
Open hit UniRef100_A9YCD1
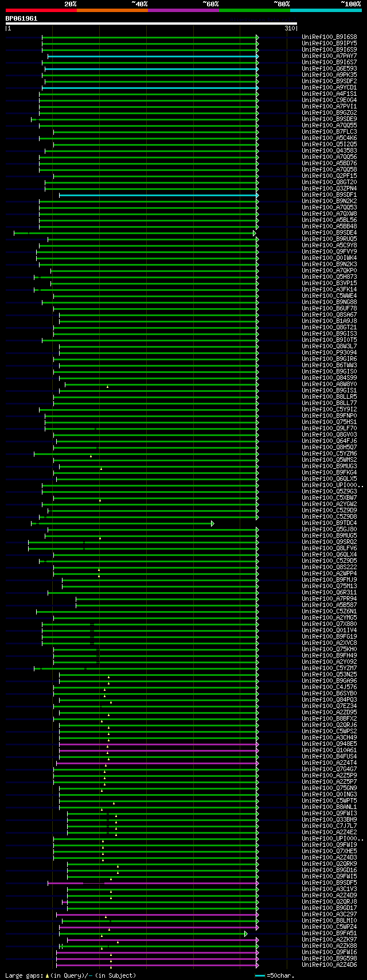tap(329, 88)
